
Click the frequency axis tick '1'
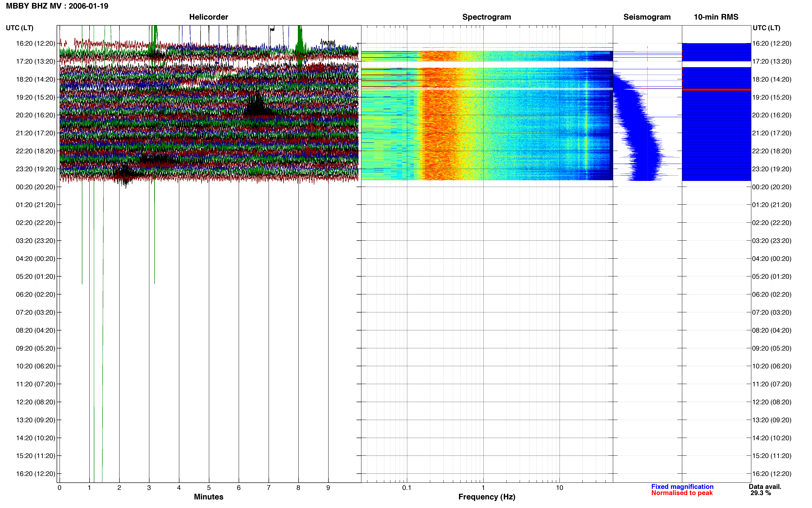[483, 487]
